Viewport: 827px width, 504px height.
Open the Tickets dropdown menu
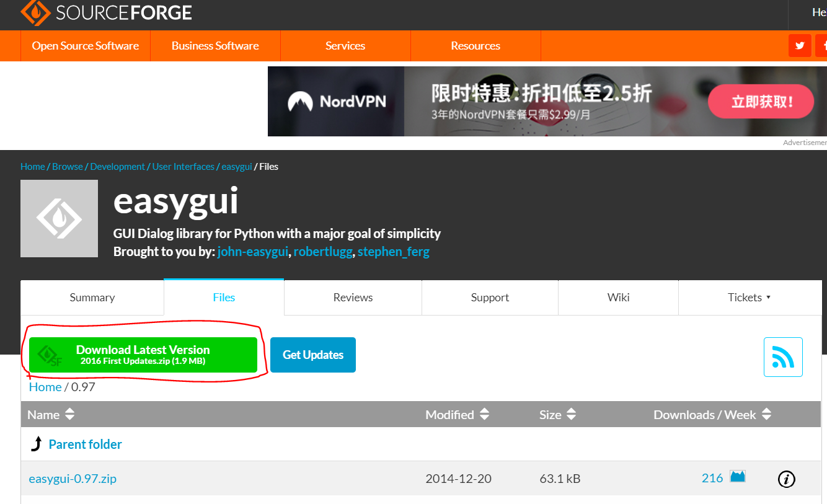coord(750,297)
